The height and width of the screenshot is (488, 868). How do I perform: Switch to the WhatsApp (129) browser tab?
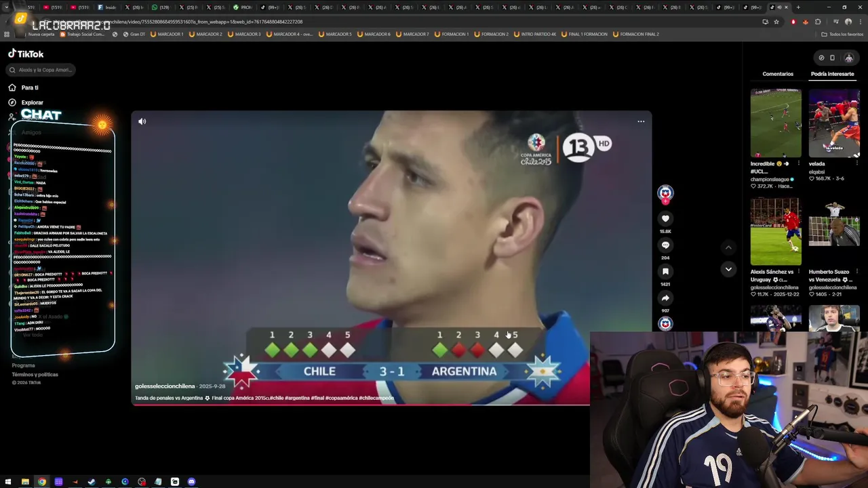[161, 7]
